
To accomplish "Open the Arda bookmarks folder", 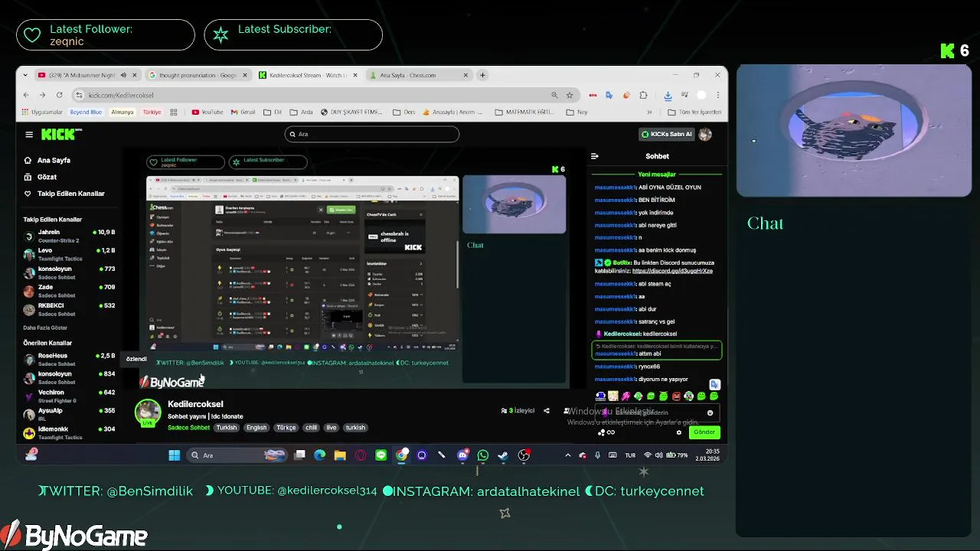I will click(302, 112).
